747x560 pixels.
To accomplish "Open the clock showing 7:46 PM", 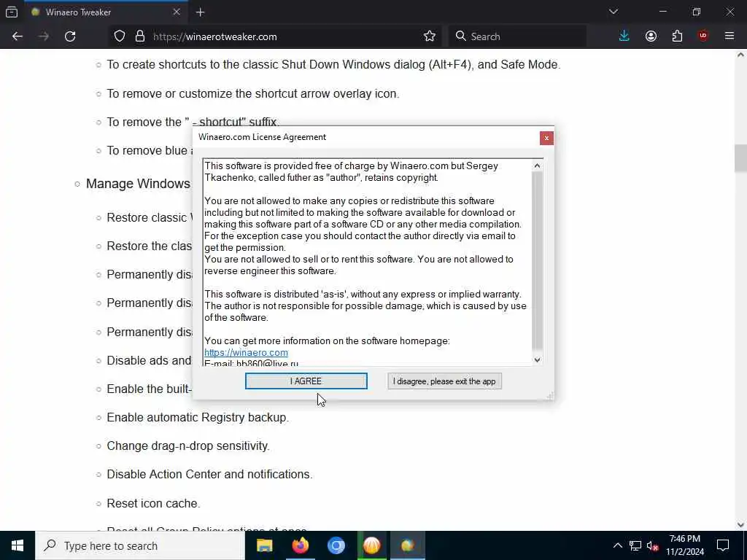I will (684, 545).
